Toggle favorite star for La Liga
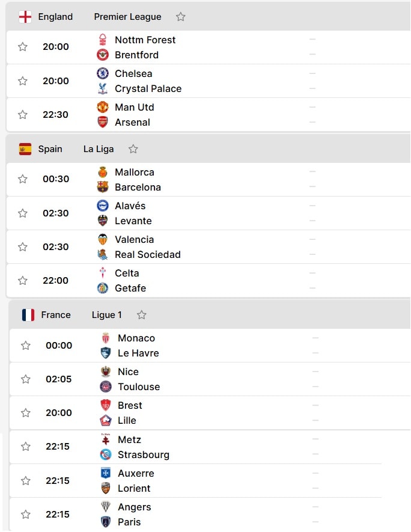The image size is (411, 532). [x=133, y=148]
